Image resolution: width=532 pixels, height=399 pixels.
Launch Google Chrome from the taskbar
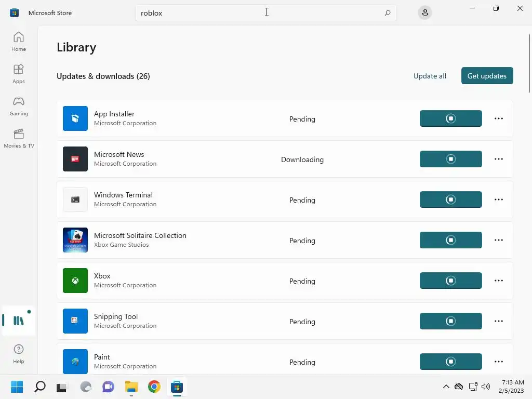(x=154, y=387)
